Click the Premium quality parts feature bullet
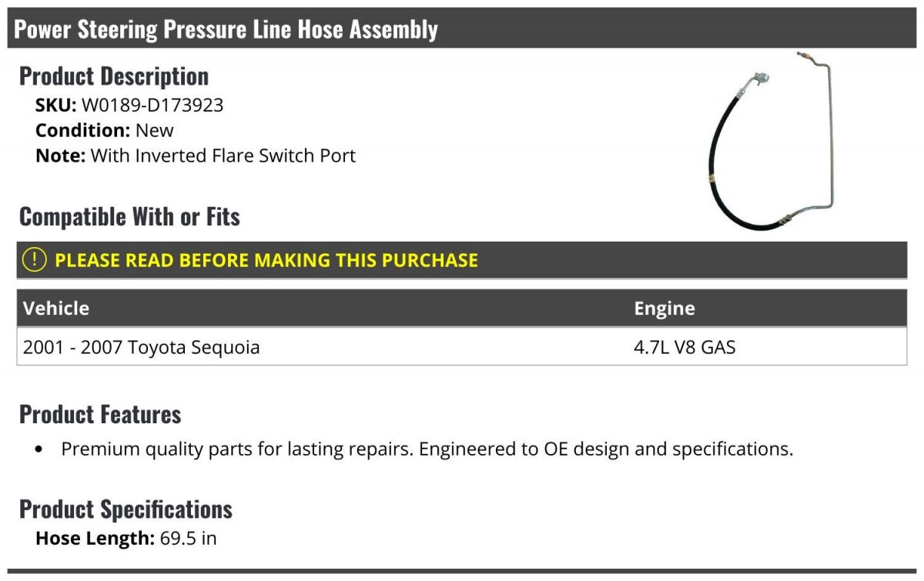The height and width of the screenshot is (581, 924). point(427,449)
